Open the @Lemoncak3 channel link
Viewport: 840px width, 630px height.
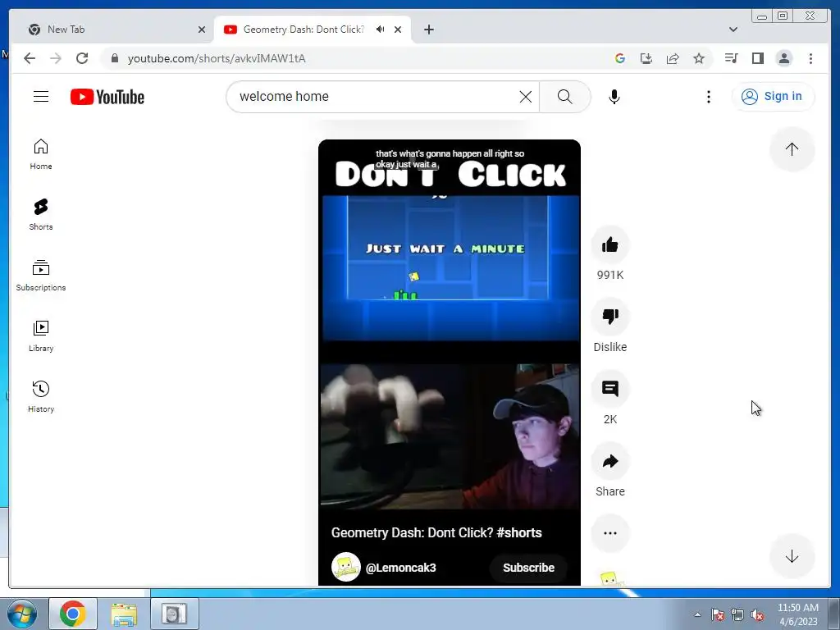click(400, 568)
